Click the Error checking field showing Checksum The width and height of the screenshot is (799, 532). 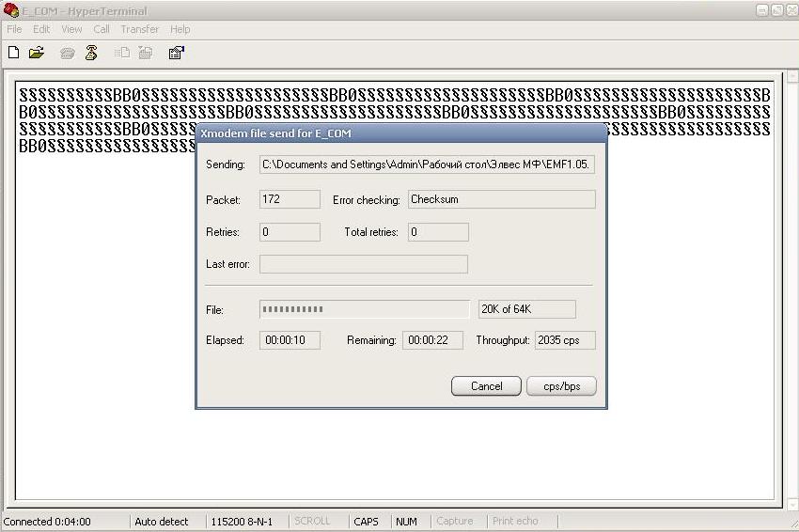click(x=502, y=199)
